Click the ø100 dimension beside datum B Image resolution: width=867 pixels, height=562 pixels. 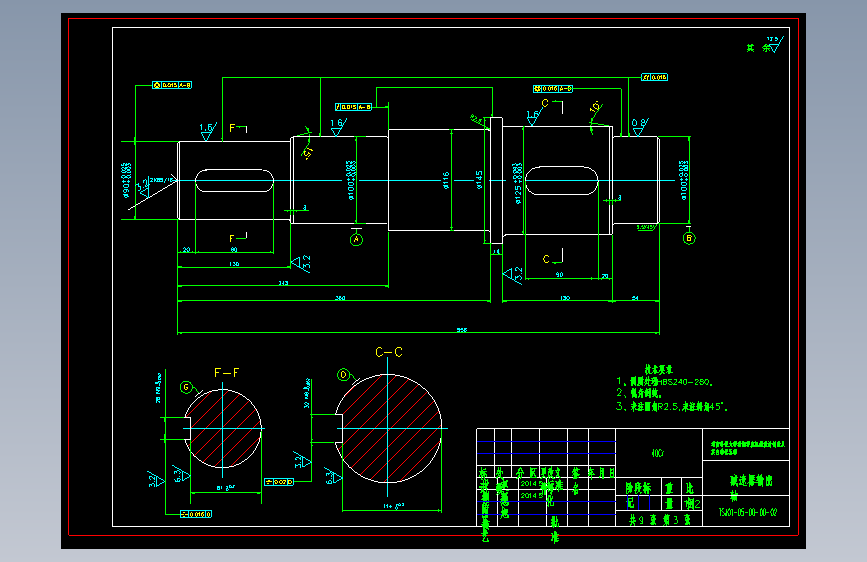coord(683,180)
